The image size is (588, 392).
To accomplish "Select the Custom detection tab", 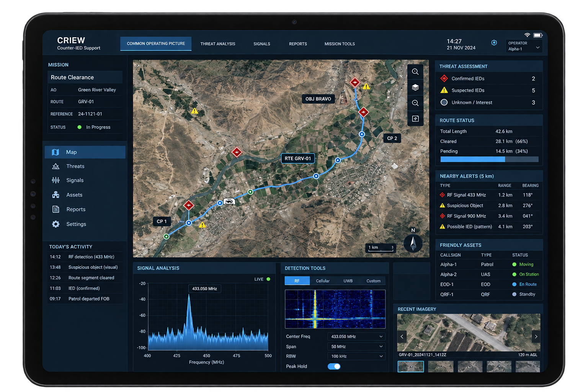I will click(373, 281).
